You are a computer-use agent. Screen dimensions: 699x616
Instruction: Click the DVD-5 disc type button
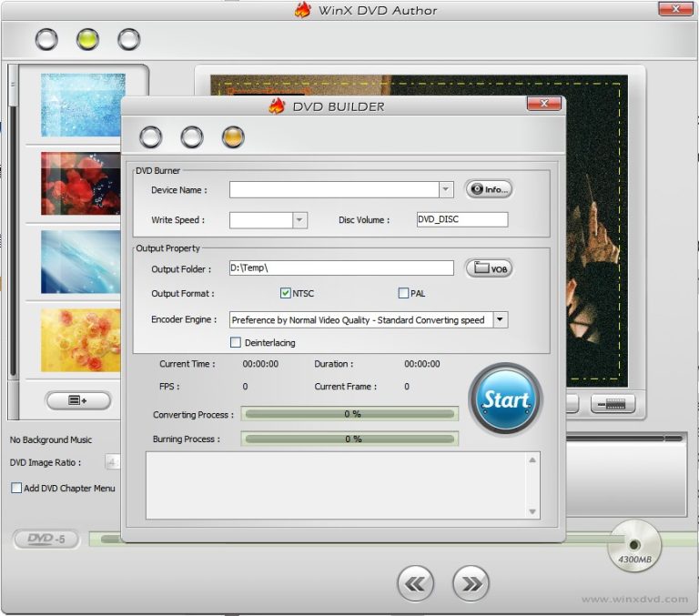[x=46, y=539]
